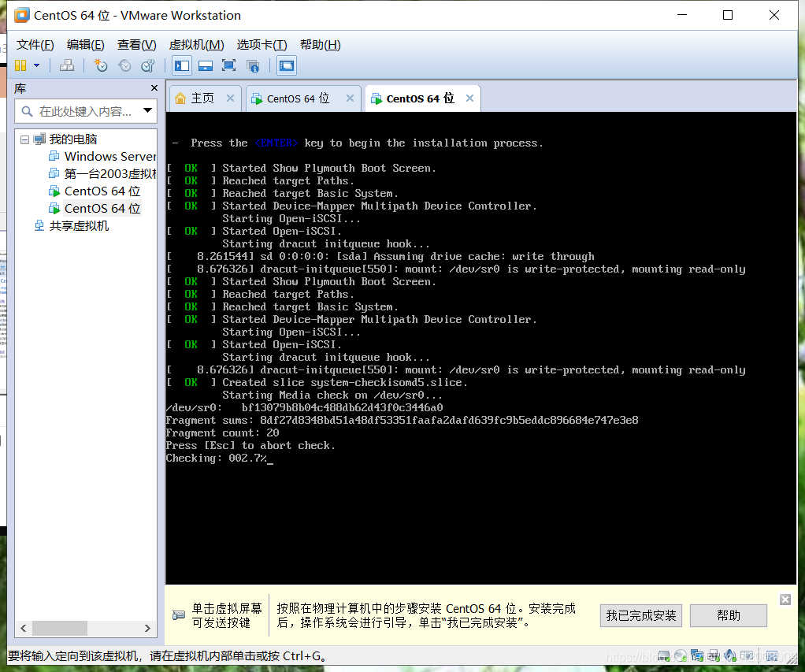The width and height of the screenshot is (805, 672).
Task: Toggle the thumbnail bar visibility
Action: pos(205,65)
